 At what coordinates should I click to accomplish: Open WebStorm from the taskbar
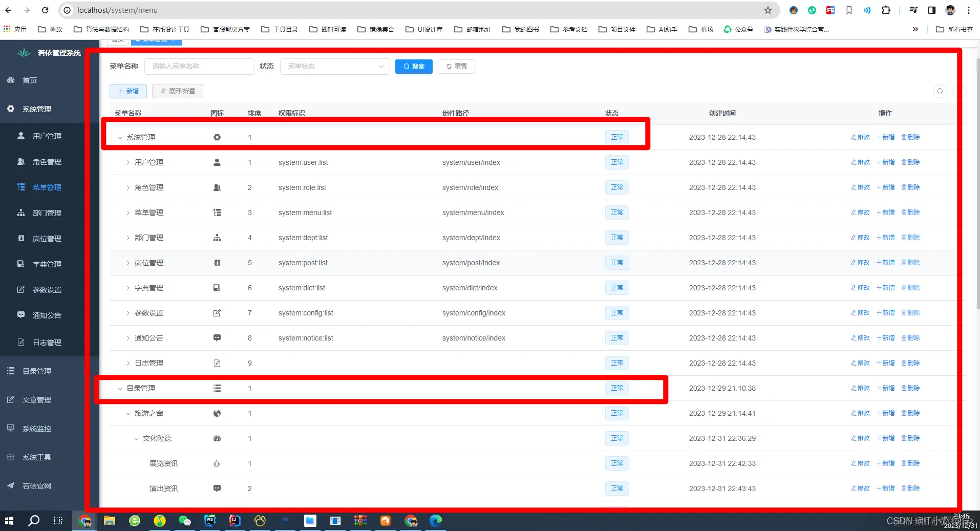(x=209, y=521)
